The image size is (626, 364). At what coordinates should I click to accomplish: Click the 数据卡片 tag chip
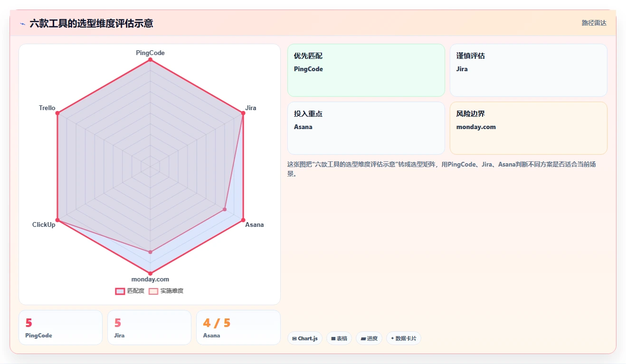pos(404,338)
